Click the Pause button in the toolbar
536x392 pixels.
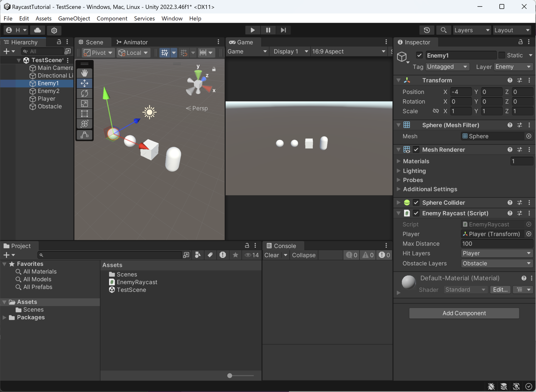pos(268,30)
